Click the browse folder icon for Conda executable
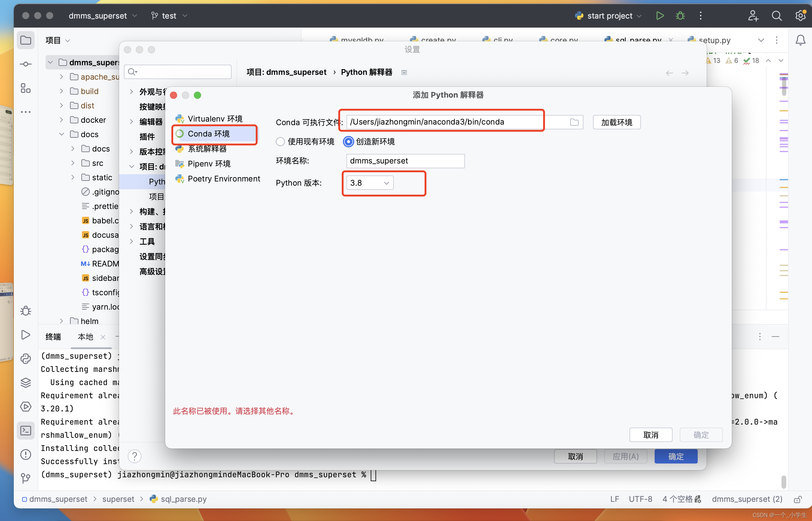The width and height of the screenshot is (812, 521). click(x=574, y=122)
